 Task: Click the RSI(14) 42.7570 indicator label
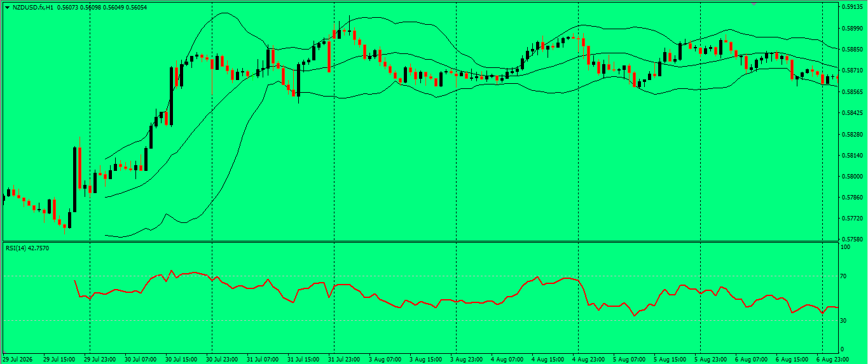[27, 248]
